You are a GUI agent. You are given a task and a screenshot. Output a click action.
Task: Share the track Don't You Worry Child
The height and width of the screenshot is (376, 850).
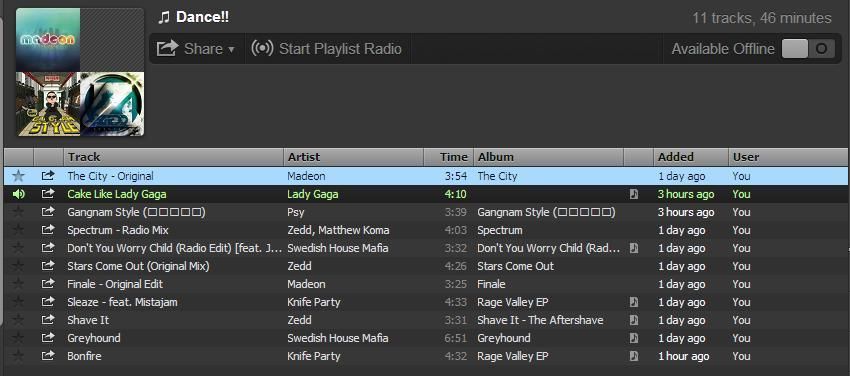48,248
